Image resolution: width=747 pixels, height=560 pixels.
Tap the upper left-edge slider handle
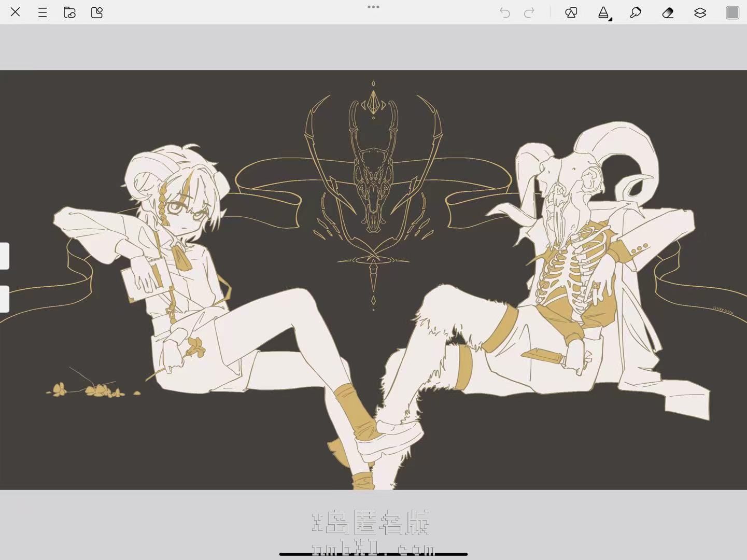coord(4,256)
